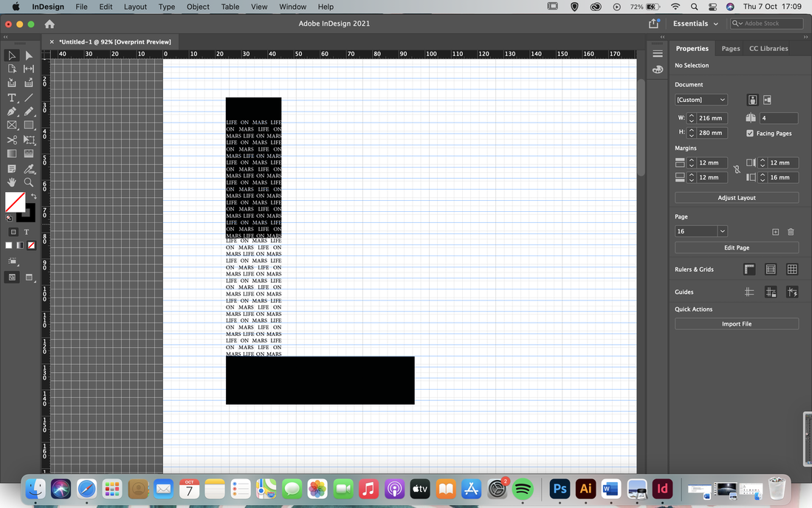Select the Rectangle Frame tool
Image resolution: width=812 pixels, height=508 pixels.
(x=11, y=126)
